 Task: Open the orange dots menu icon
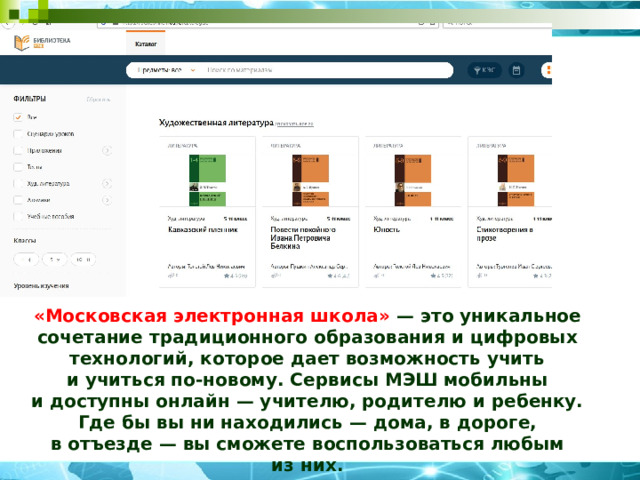[548, 70]
